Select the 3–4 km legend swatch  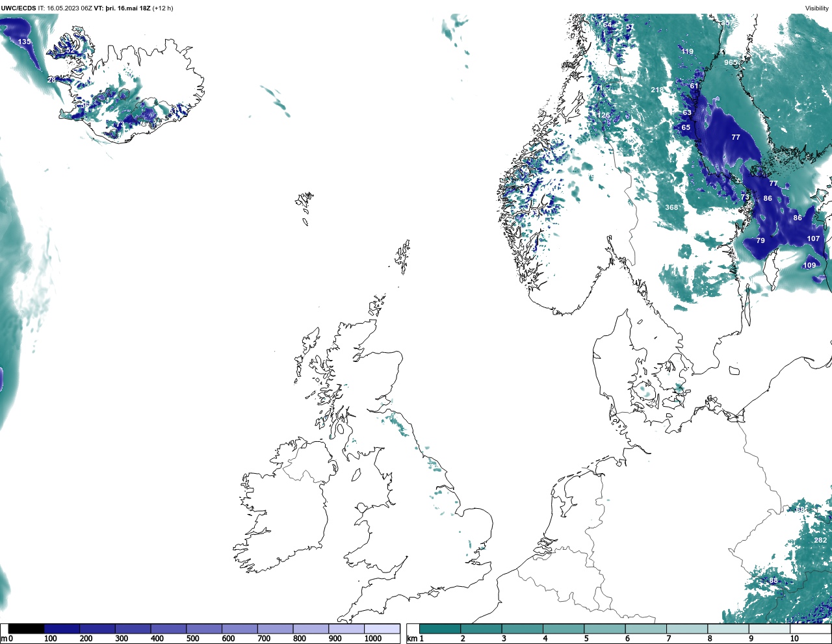tap(522, 628)
